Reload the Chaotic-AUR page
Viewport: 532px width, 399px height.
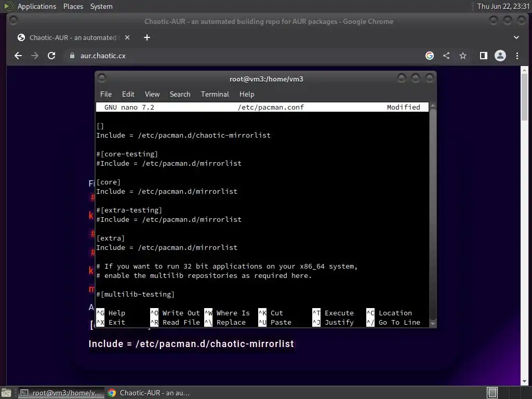[51, 56]
